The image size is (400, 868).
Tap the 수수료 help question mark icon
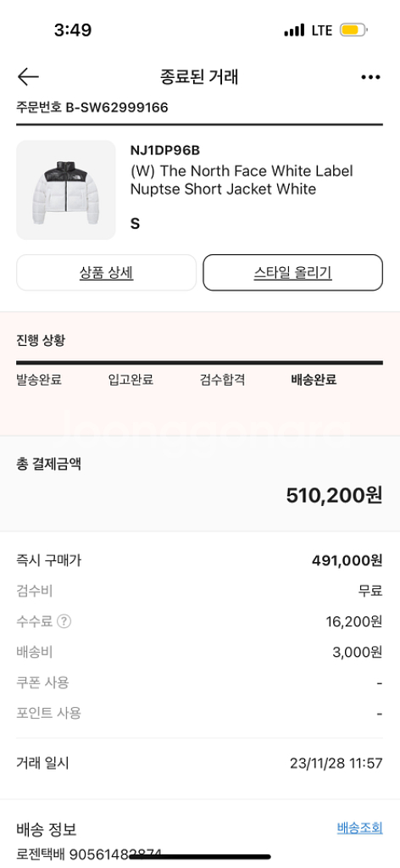(x=64, y=621)
